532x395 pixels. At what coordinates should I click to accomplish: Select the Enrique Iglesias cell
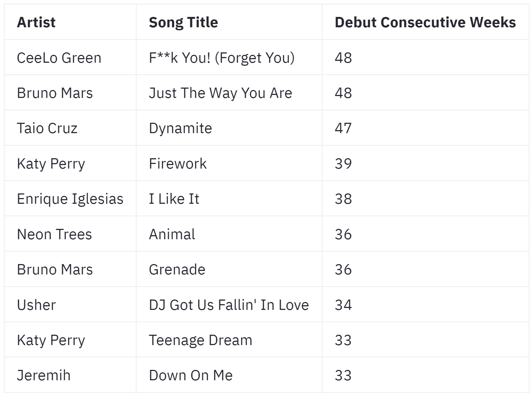[x=70, y=199]
